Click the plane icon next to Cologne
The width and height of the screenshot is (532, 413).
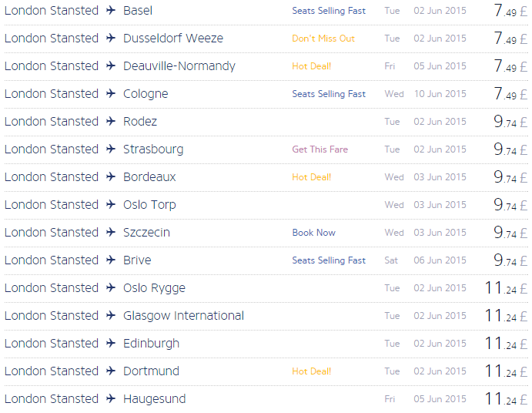(111, 93)
